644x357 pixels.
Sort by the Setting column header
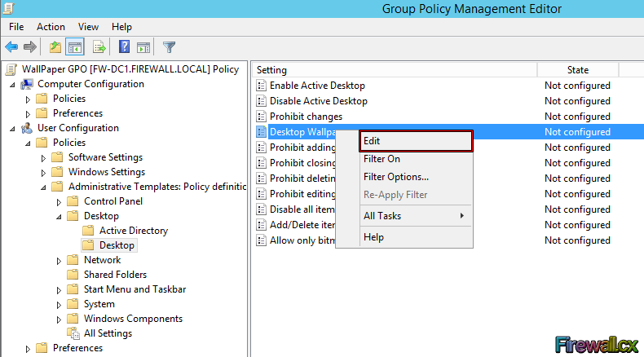395,70
